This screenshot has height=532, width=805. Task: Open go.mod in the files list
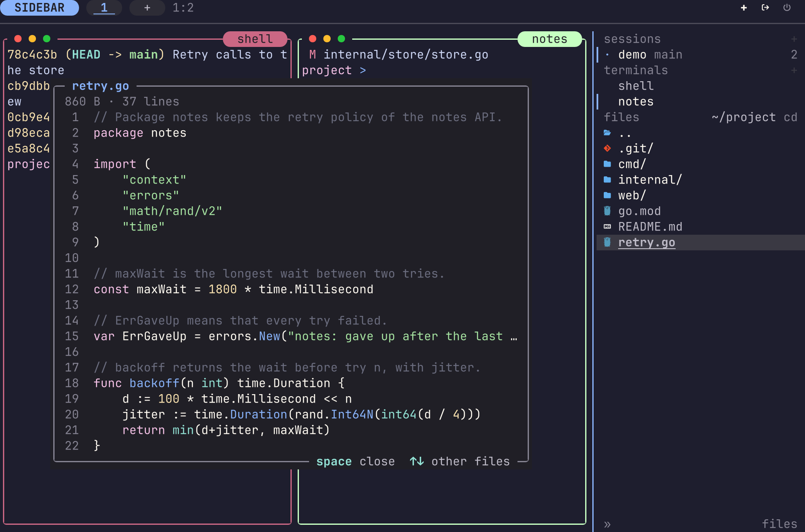click(x=701, y=211)
